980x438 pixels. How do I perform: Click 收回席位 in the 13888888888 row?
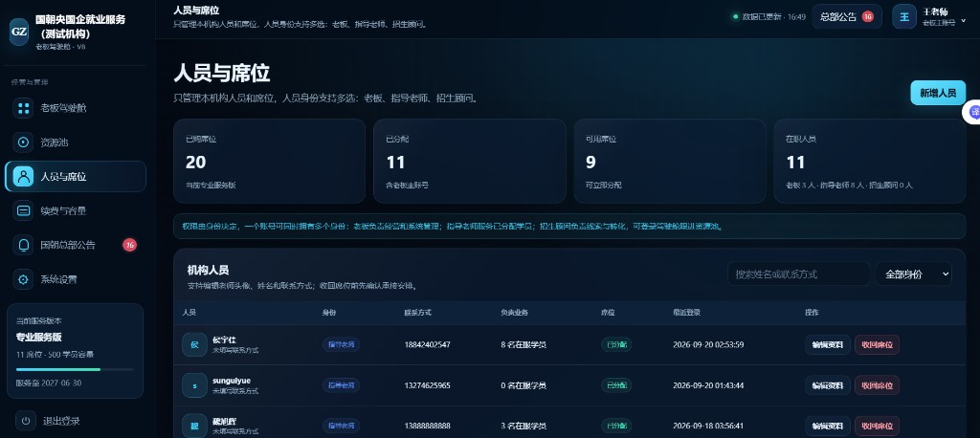pos(877,426)
